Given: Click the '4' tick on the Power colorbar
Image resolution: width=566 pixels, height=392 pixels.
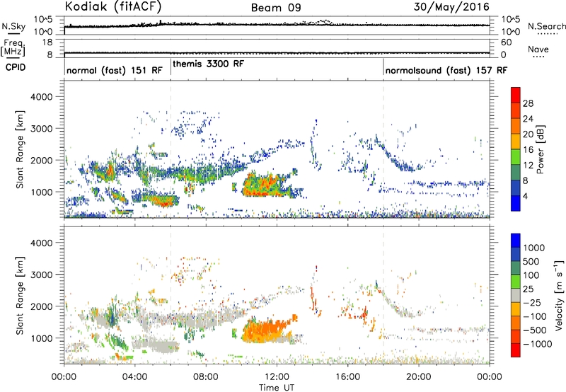Looking at the screenshot, I should coord(525,196).
